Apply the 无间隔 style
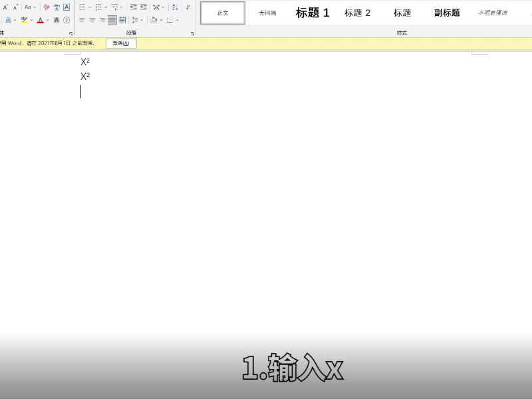This screenshot has width=532, height=399. point(267,13)
